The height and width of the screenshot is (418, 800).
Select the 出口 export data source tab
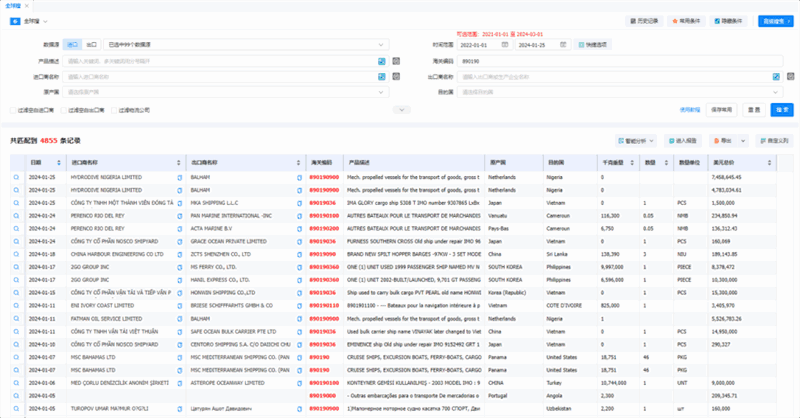[91, 45]
